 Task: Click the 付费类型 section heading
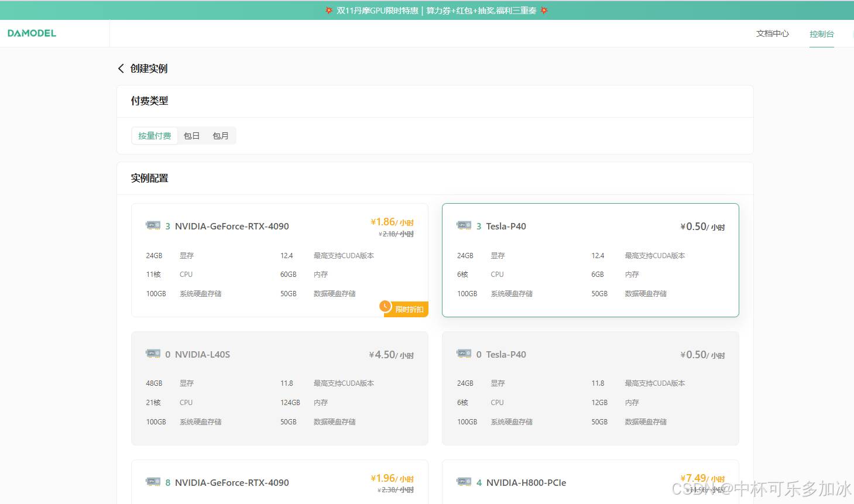(149, 101)
